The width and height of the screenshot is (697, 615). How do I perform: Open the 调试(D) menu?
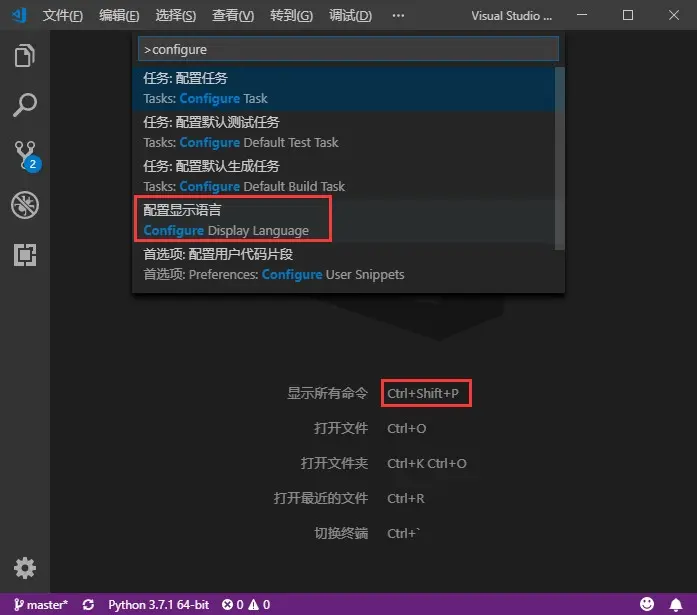tap(350, 16)
